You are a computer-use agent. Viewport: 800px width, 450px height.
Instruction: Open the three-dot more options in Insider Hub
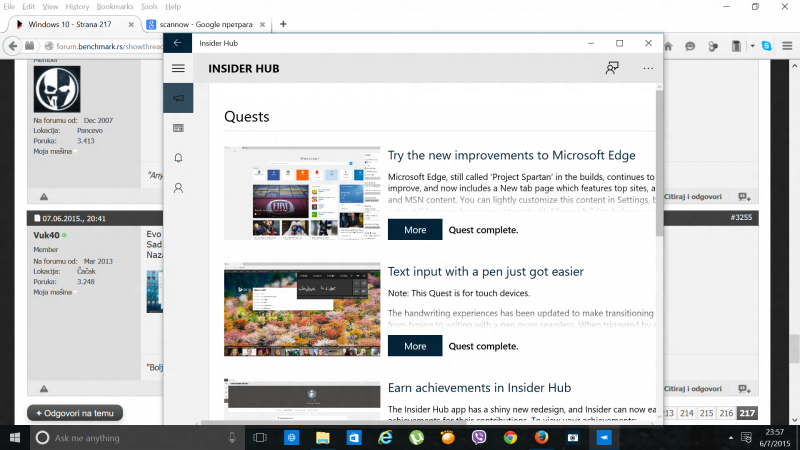[648, 68]
